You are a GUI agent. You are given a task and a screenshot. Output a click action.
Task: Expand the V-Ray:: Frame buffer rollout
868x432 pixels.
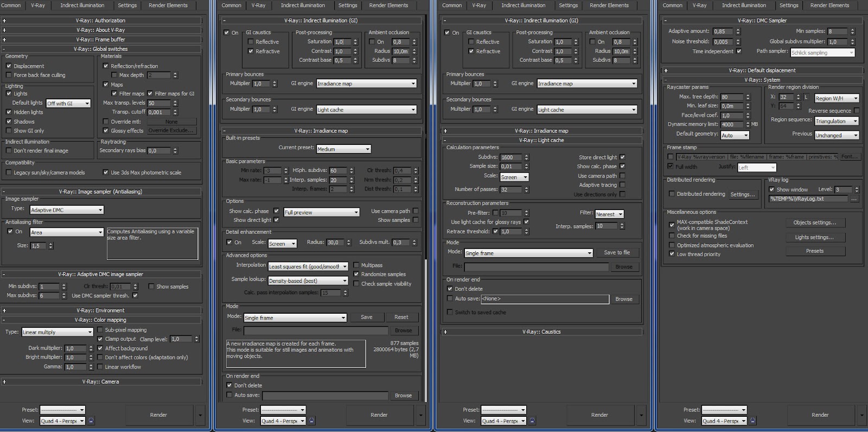101,40
